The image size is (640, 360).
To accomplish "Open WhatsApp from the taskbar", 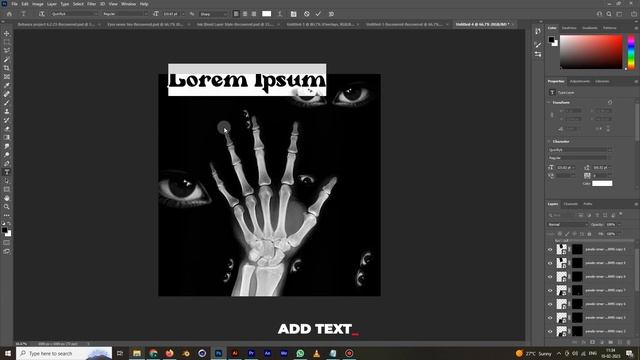I will [x=300, y=353].
